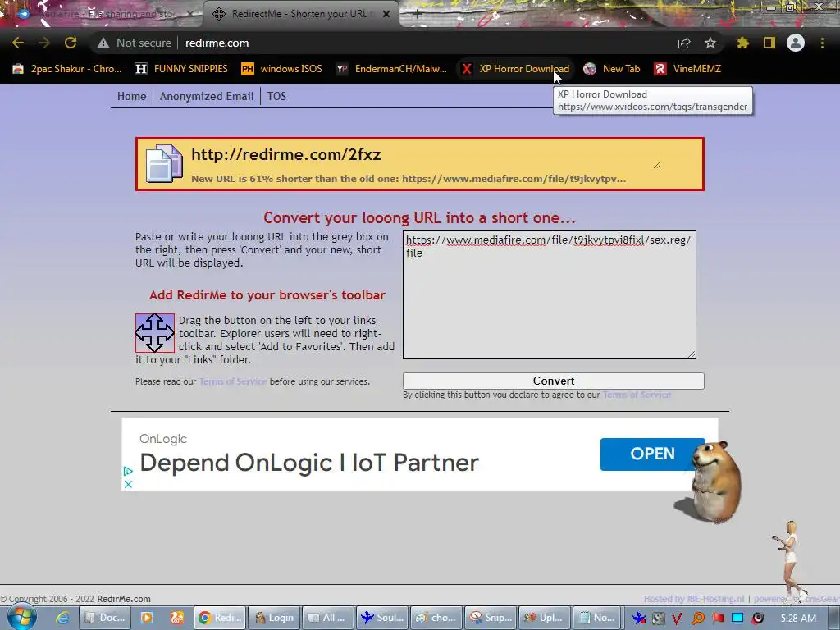The image size is (840, 630).
Task: Open the All ... taskbar window
Action: 328,618
